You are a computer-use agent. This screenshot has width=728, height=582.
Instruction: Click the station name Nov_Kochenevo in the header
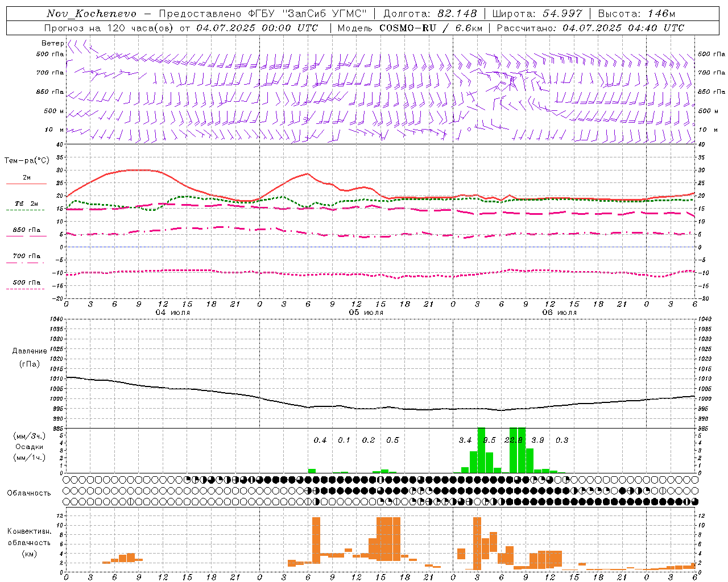point(92,14)
